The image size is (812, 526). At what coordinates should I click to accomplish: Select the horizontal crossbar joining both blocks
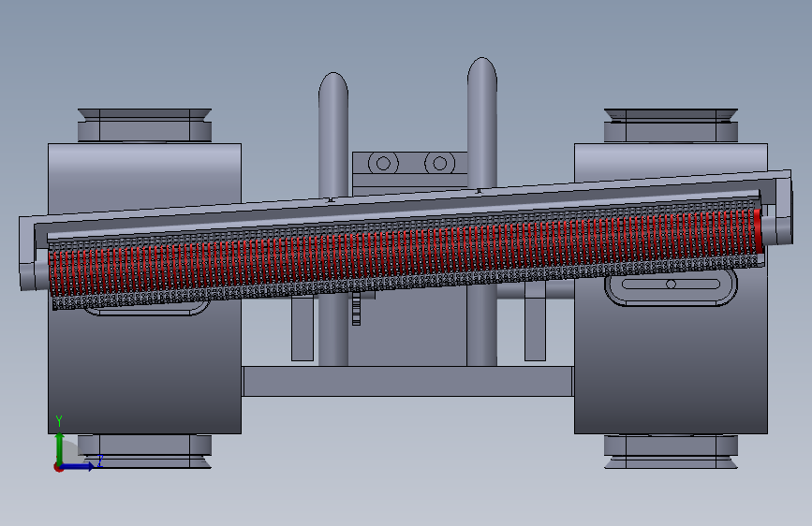408,382
